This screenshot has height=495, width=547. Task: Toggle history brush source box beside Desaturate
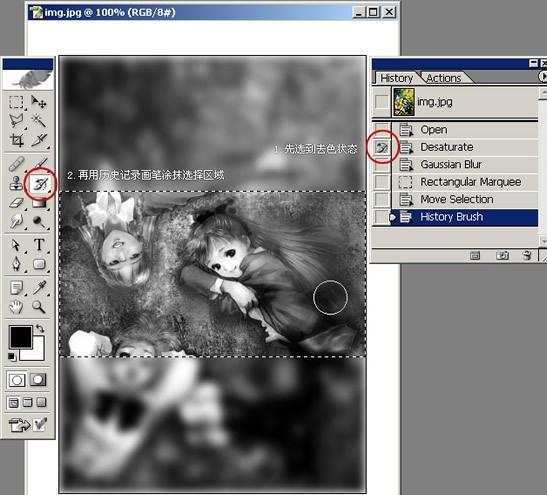point(381,147)
